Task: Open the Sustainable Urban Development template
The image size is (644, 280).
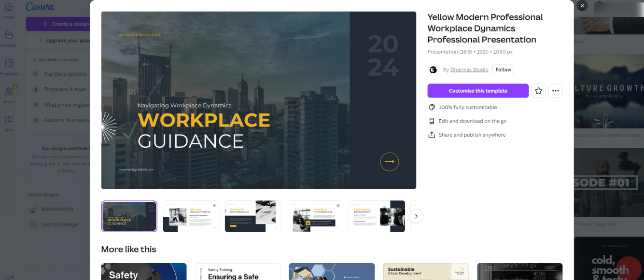Action: (426, 271)
